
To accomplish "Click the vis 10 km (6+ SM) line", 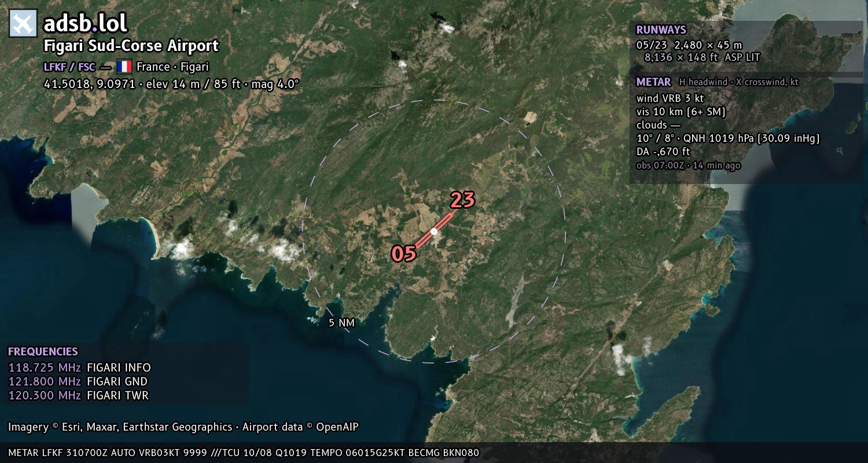I will [681, 112].
